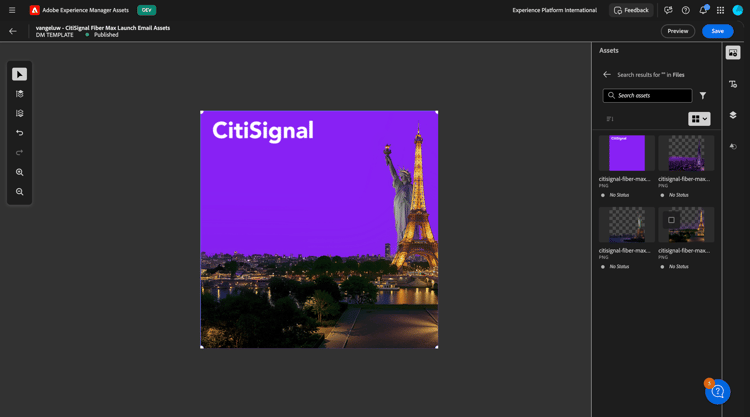Open the floating blue help chat bubble
The width and height of the screenshot is (750, 417).
[717, 392]
